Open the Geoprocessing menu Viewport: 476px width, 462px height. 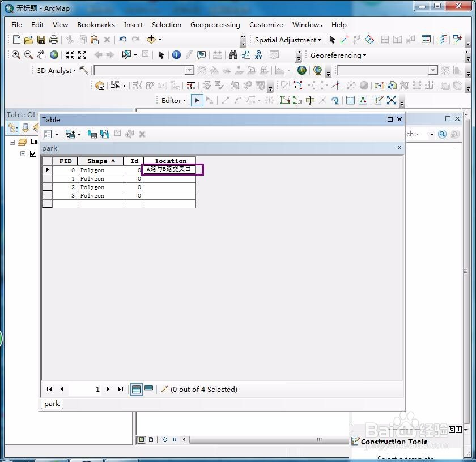click(x=215, y=25)
